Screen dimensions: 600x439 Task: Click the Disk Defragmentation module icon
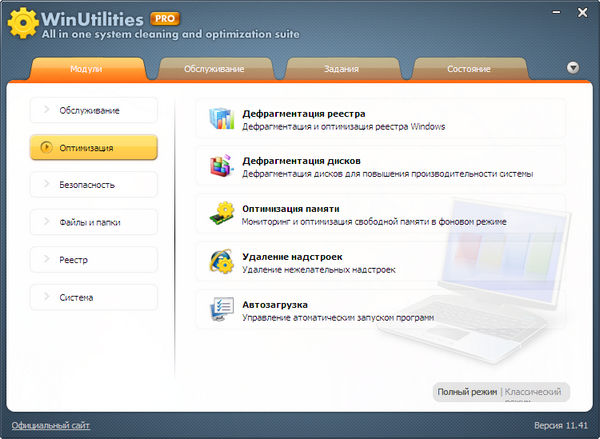(220, 167)
